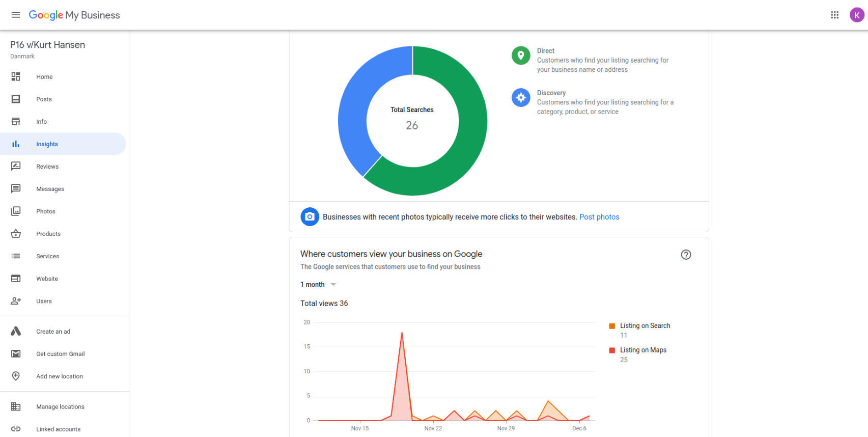This screenshot has width=868, height=437.
Task: Click the Total Searches 26 value
Action: coord(412,125)
